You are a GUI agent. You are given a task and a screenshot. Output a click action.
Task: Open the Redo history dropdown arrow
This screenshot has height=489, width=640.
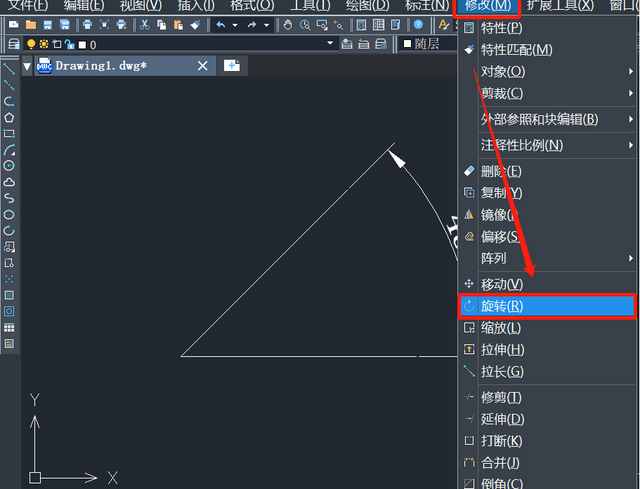click(267, 25)
